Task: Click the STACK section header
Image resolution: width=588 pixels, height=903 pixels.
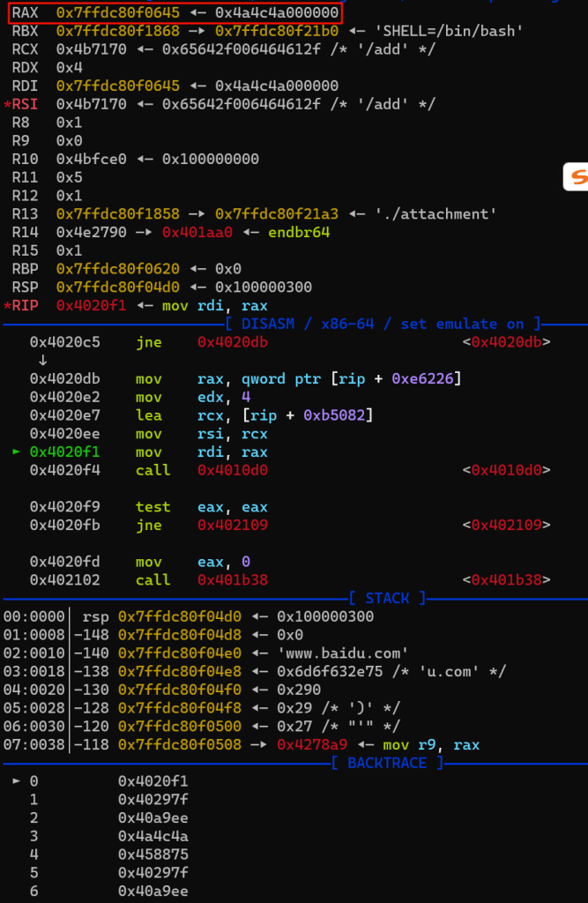Action: (388, 598)
